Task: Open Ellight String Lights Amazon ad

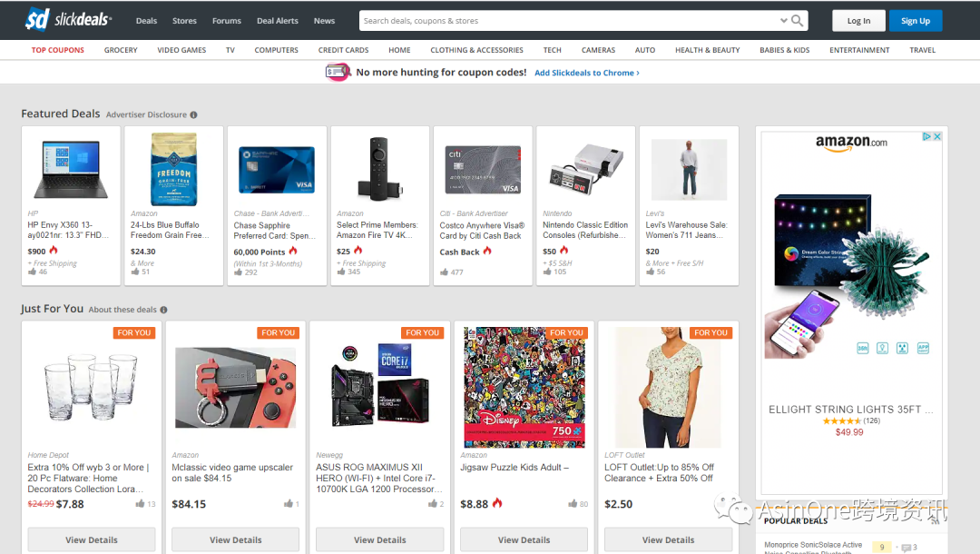Action: tap(850, 410)
